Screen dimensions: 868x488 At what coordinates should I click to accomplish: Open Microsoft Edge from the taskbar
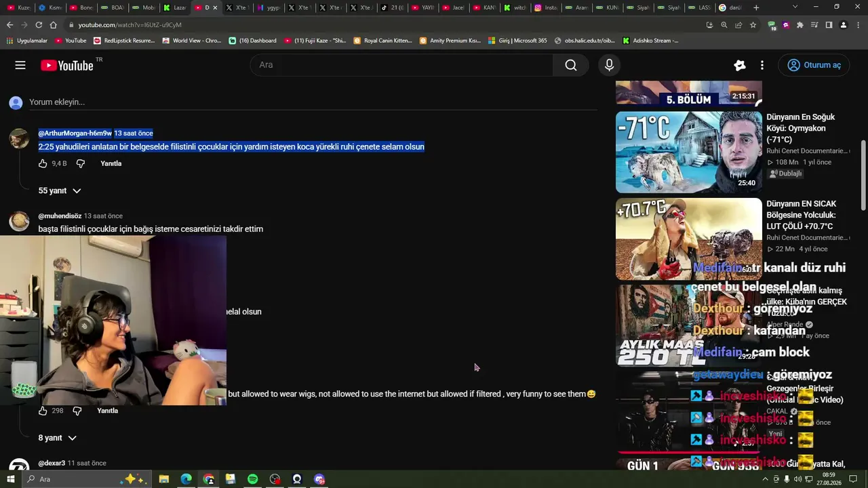click(186, 479)
